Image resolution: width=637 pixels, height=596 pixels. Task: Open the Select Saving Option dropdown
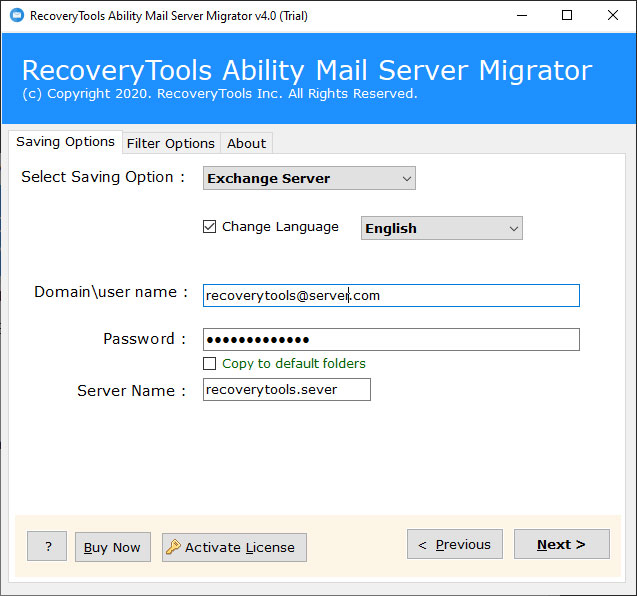[309, 178]
